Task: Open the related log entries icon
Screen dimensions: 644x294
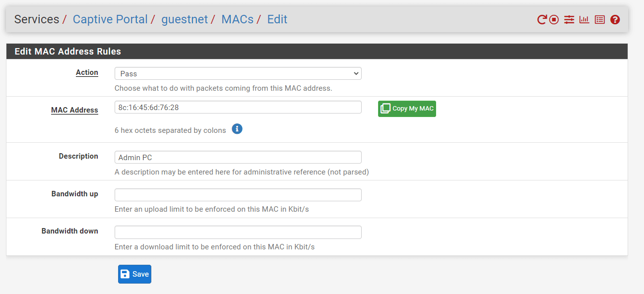Action: click(x=600, y=20)
